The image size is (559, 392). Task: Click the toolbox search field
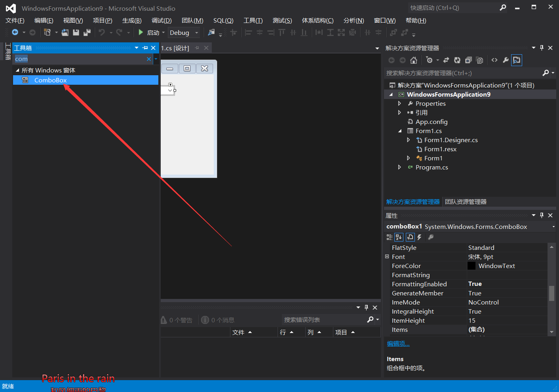80,59
